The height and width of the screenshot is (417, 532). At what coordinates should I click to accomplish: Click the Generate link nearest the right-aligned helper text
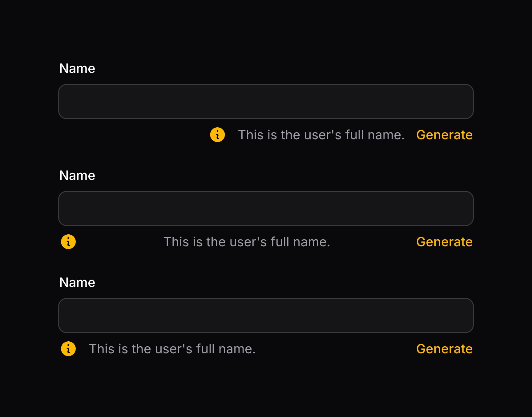(444, 135)
